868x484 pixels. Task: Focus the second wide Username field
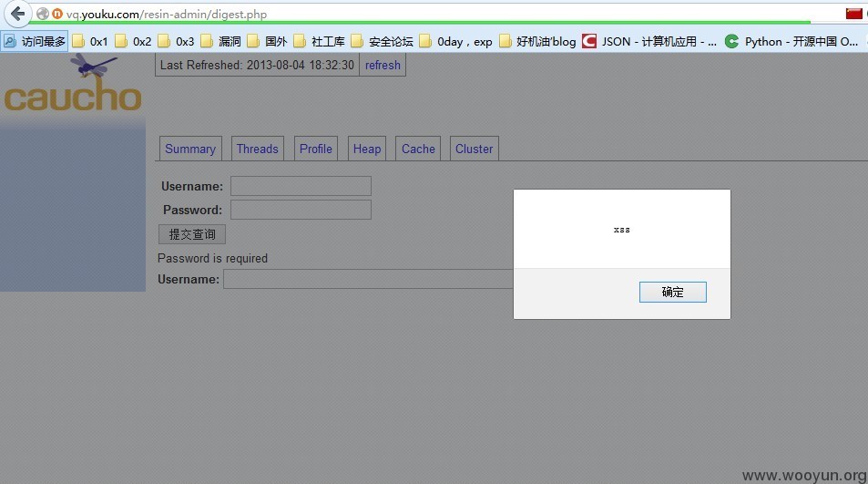(x=368, y=279)
